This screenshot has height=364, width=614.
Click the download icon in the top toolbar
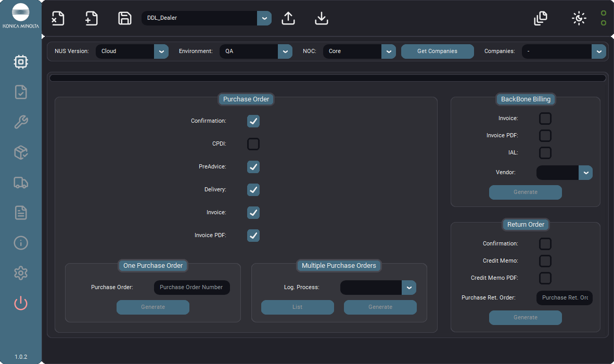322,18
